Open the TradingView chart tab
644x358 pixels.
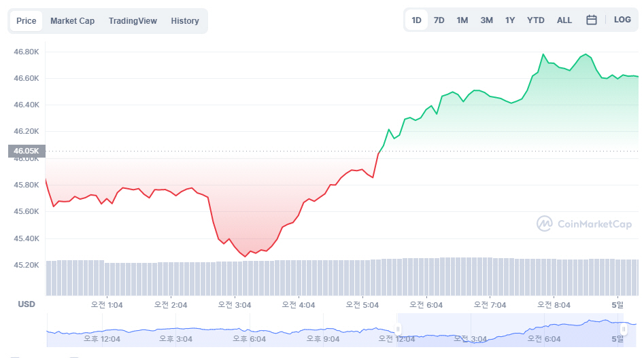coord(133,21)
